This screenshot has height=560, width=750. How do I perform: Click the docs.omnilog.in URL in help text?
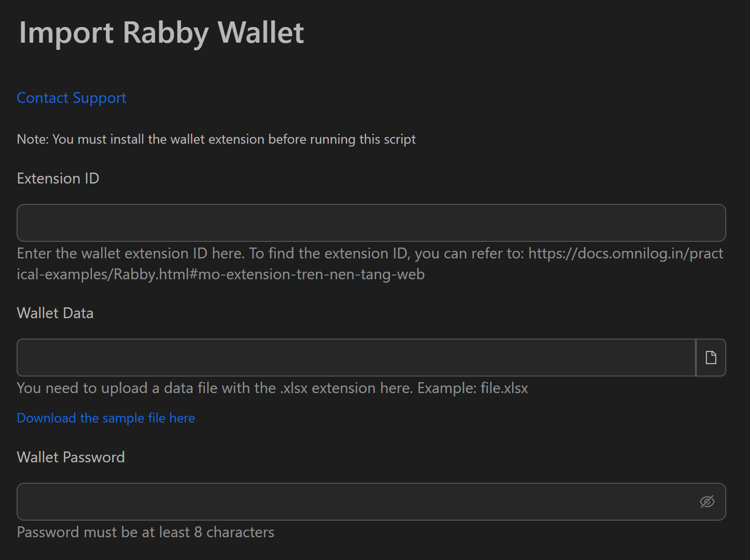tap(625, 254)
